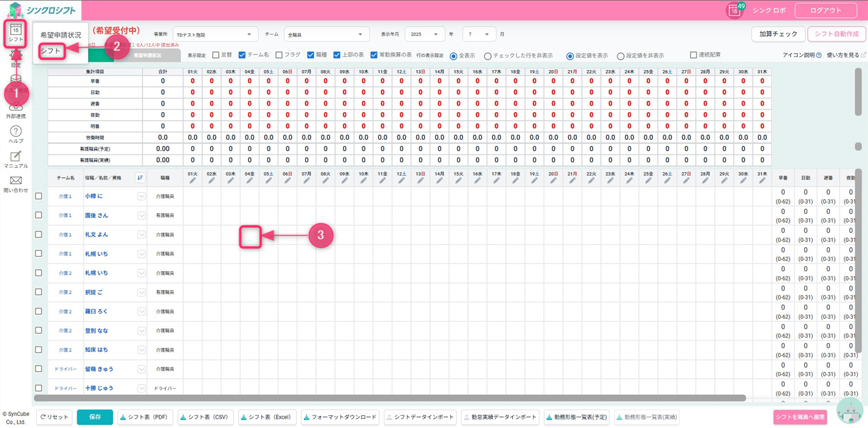The height and width of the screenshot is (428, 868).
Task: Uncheck the 上部の表 checkbox
Action: pos(338,55)
